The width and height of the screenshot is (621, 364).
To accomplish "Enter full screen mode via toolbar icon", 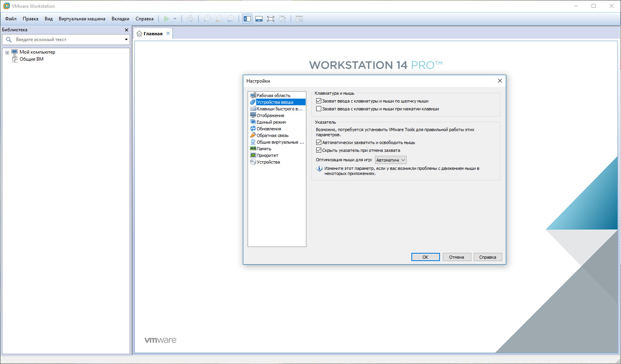I will point(271,19).
